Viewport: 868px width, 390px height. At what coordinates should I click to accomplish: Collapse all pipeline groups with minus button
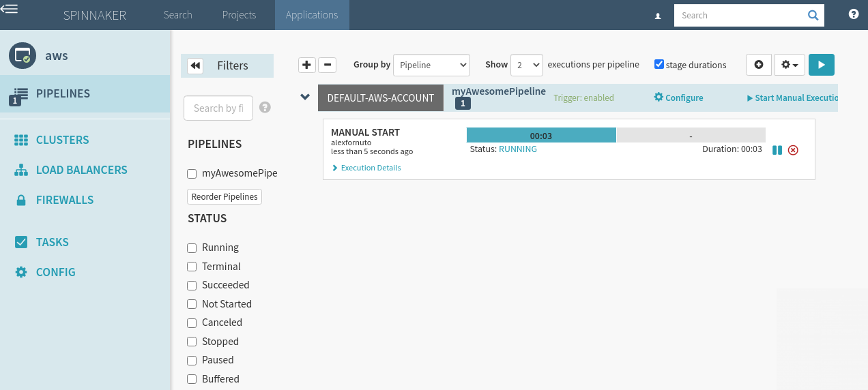(x=328, y=65)
